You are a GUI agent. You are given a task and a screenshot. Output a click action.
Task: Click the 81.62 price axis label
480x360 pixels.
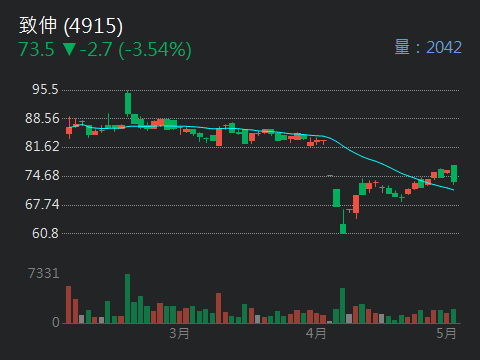(42, 146)
